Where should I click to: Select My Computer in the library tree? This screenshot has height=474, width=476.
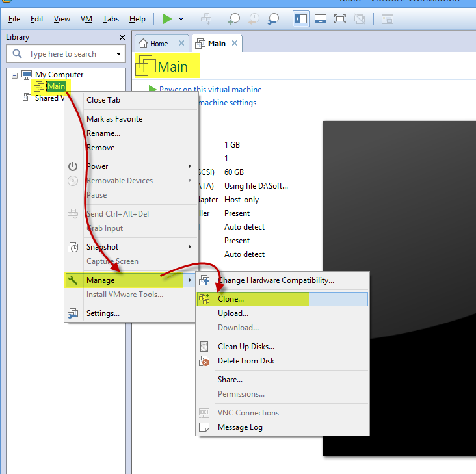coord(59,75)
